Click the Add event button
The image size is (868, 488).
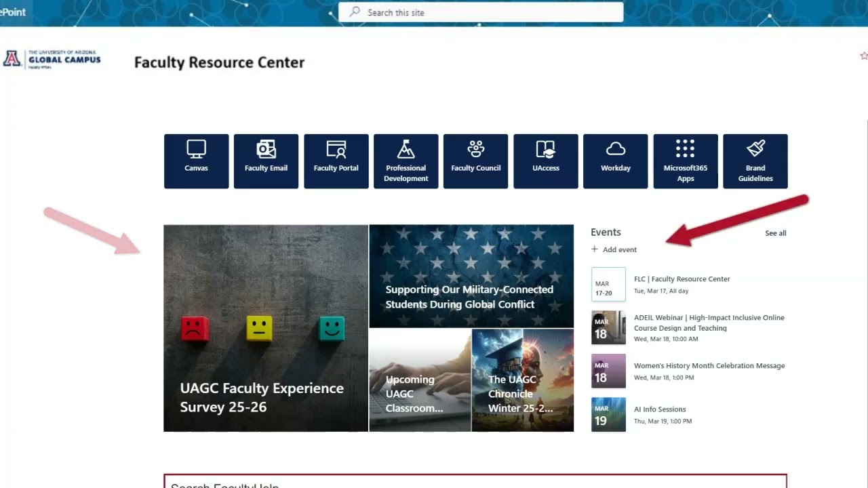614,249
